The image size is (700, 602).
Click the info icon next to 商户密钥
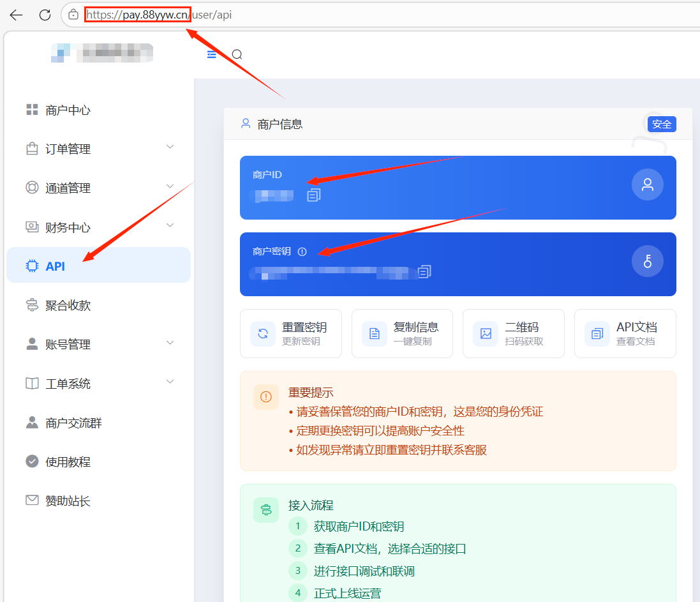pos(302,252)
